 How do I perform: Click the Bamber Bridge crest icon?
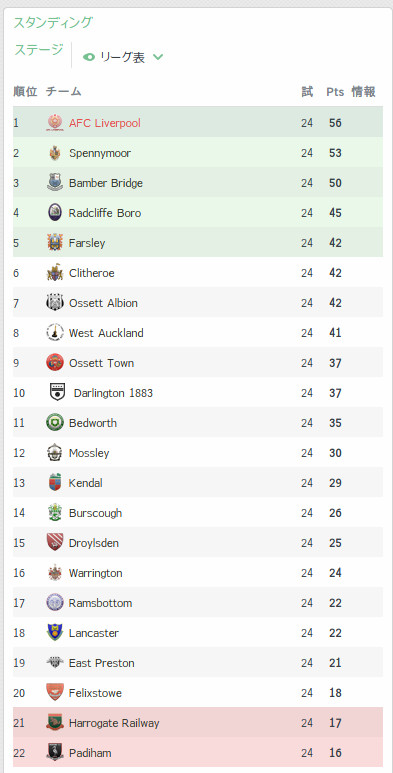pos(55,183)
